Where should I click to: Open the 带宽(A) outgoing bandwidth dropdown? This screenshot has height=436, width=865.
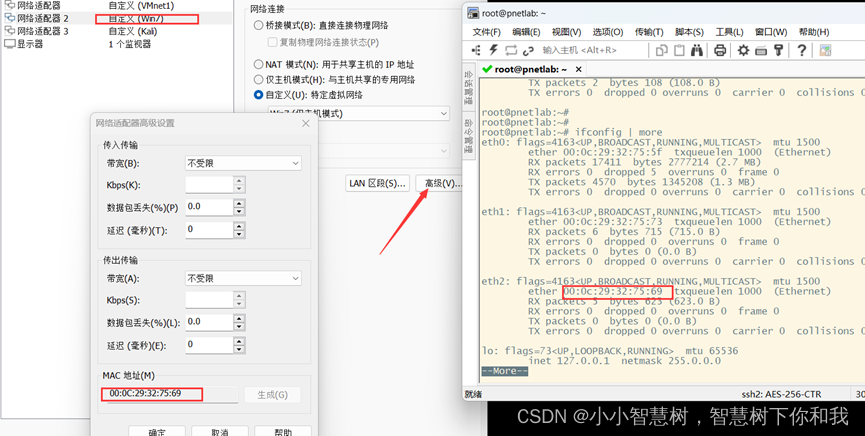click(243, 279)
